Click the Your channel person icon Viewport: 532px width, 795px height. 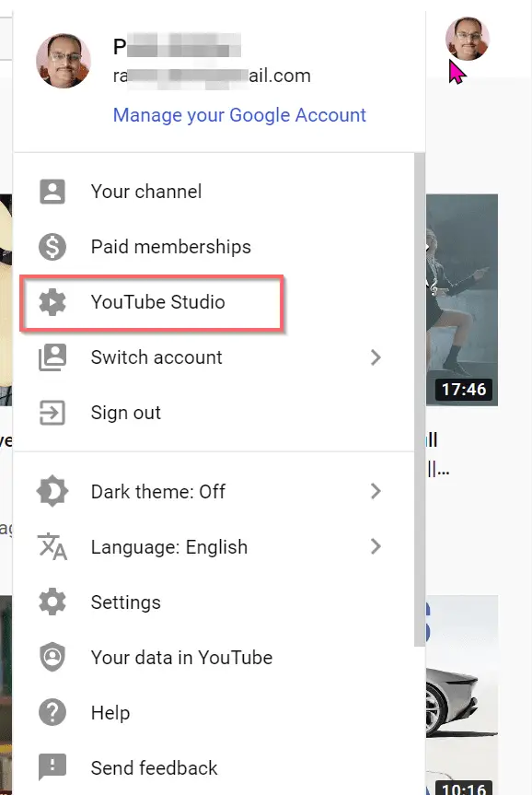(52, 192)
